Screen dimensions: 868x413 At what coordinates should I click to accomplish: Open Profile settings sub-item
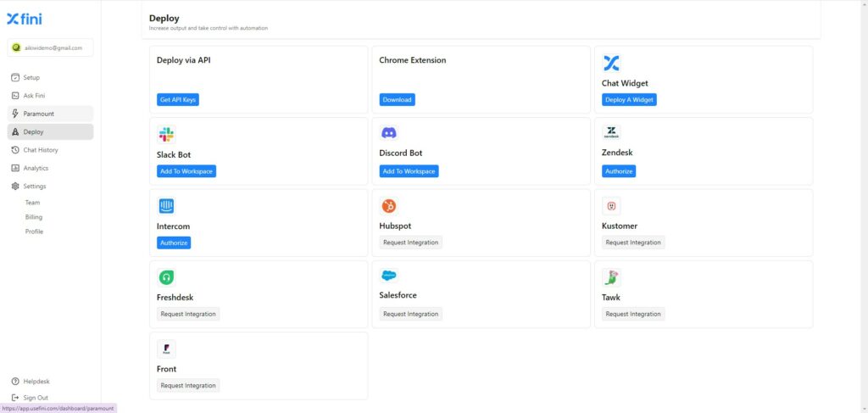point(34,232)
